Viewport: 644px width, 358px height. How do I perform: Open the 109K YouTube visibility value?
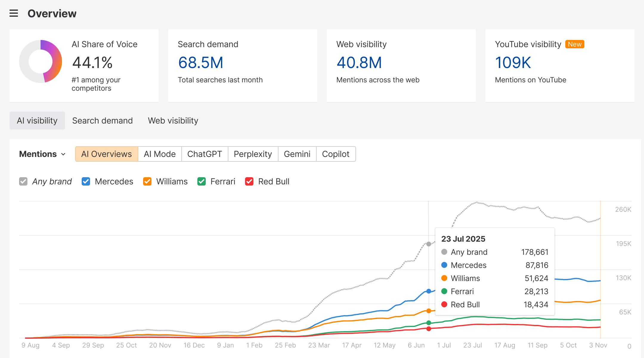tap(513, 63)
